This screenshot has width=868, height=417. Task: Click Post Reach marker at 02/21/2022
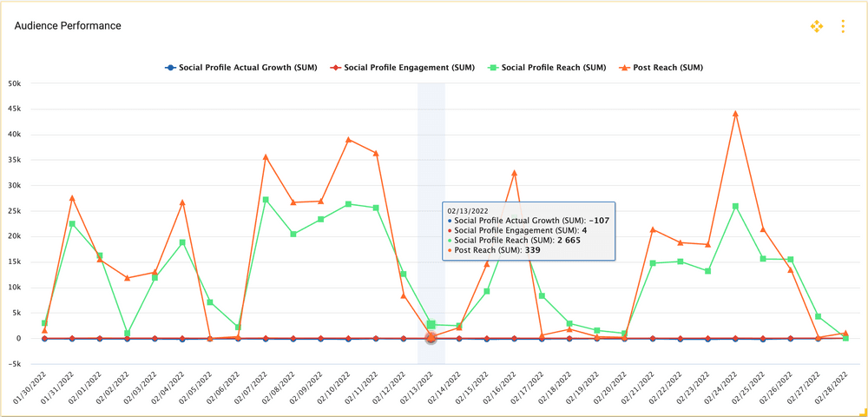click(x=653, y=229)
